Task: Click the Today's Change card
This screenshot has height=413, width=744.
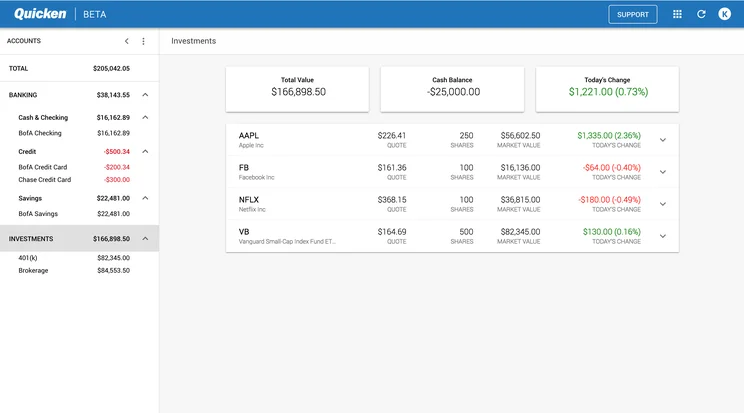Action: 607,89
